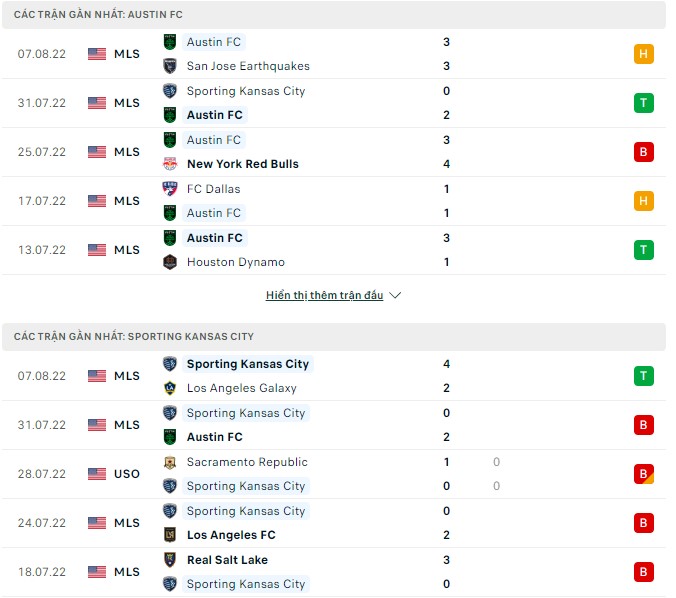This screenshot has width=676, height=598.
Task: Click the Các trận gần nhất: Sporting Kansas City header
Action: pyautogui.click(x=134, y=337)
